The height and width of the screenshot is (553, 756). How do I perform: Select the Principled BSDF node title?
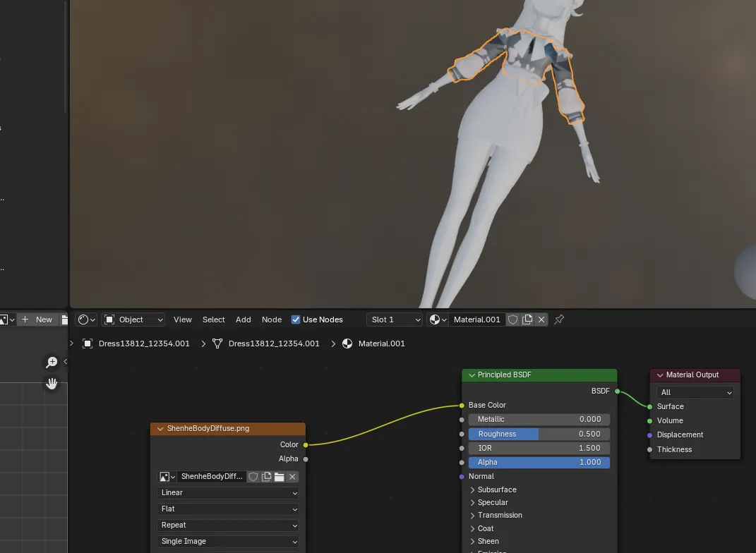[504, 375]
